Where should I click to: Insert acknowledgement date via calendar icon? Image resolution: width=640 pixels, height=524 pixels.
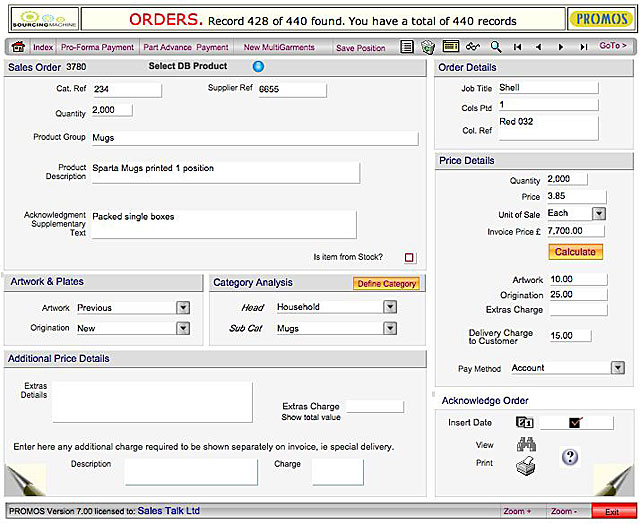tap(524, 422)
